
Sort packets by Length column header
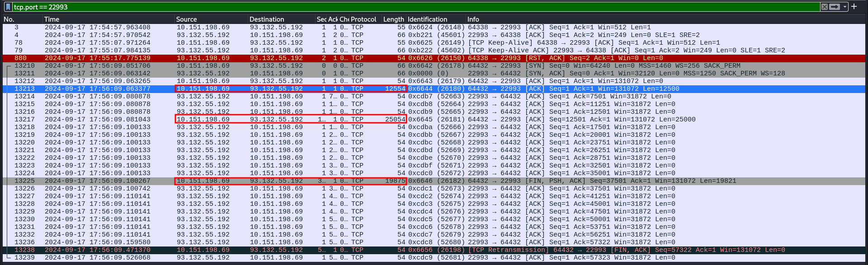point(393,19)
